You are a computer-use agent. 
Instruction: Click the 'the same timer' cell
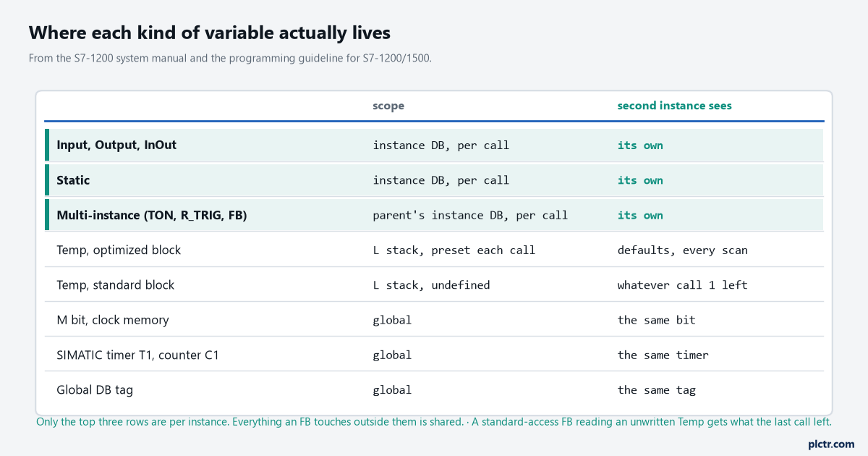663,355
